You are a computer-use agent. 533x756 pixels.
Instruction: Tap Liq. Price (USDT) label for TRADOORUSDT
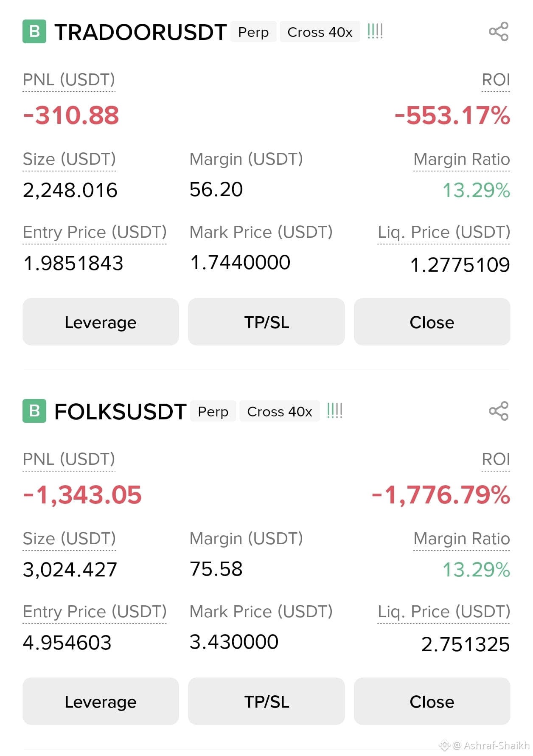[444, 232]
